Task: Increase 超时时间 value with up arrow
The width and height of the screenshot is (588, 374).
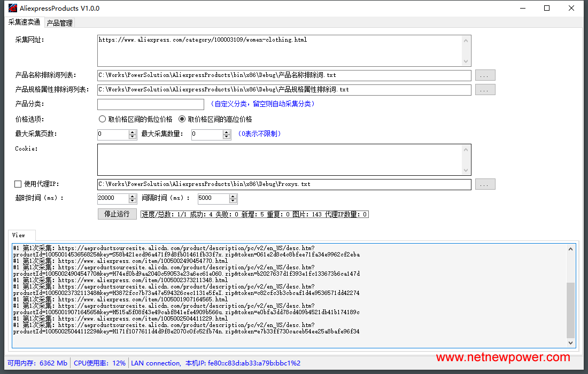Action: (x=133, y=196)
